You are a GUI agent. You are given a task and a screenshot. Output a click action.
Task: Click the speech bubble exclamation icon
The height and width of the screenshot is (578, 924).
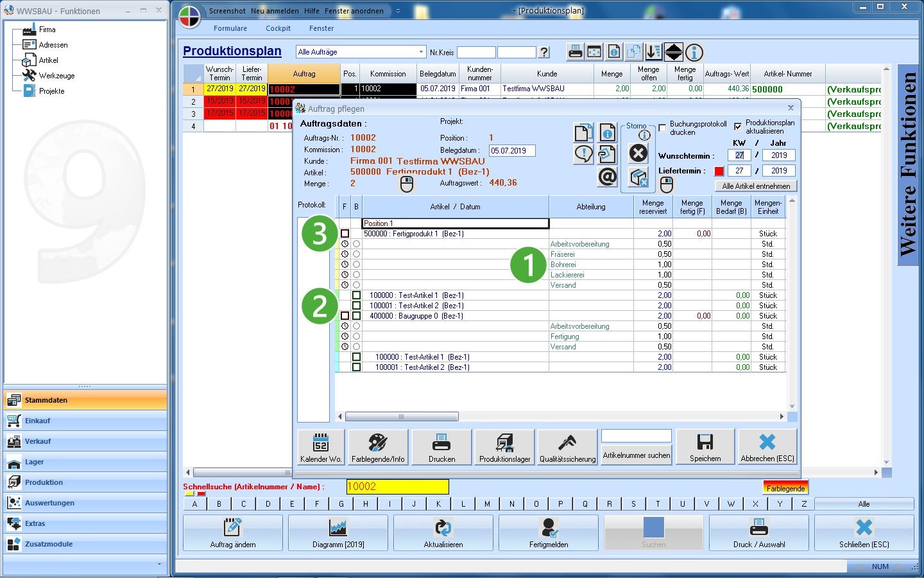[583, 154]
